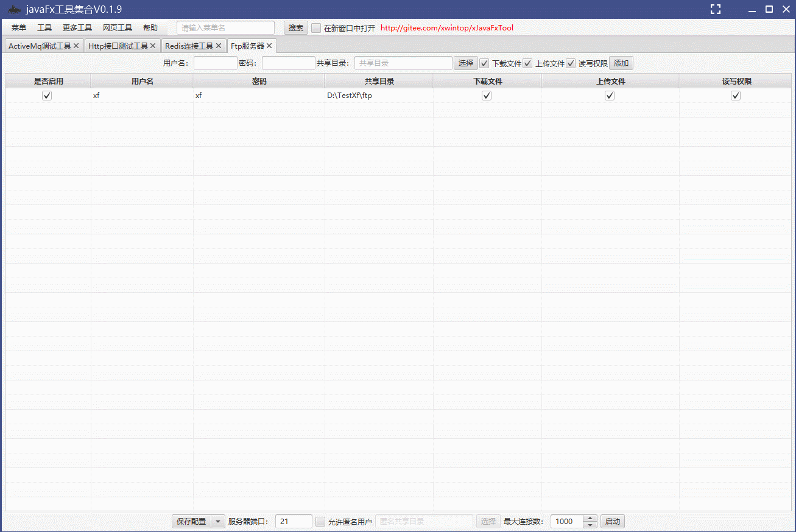Switch to the ActiveMq调试工具 tab
The width and height of the screenshot is (796, 532).
(40, 45)
